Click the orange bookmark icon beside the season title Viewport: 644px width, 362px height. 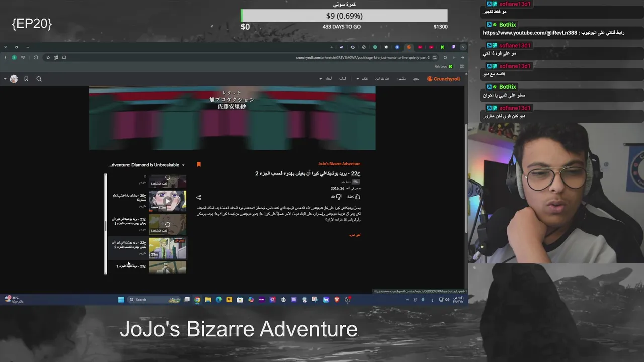(x=199, y=164)
